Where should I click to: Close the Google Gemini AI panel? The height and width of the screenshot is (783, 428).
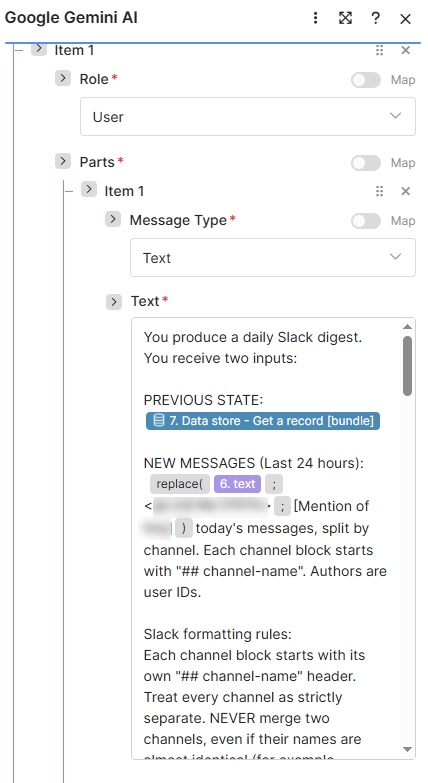406,19
